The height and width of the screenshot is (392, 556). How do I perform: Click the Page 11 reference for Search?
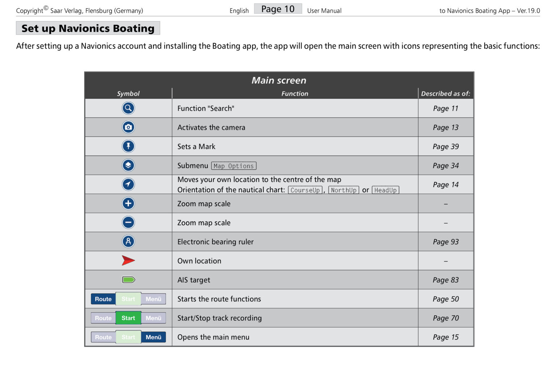(x=446, y=108)
